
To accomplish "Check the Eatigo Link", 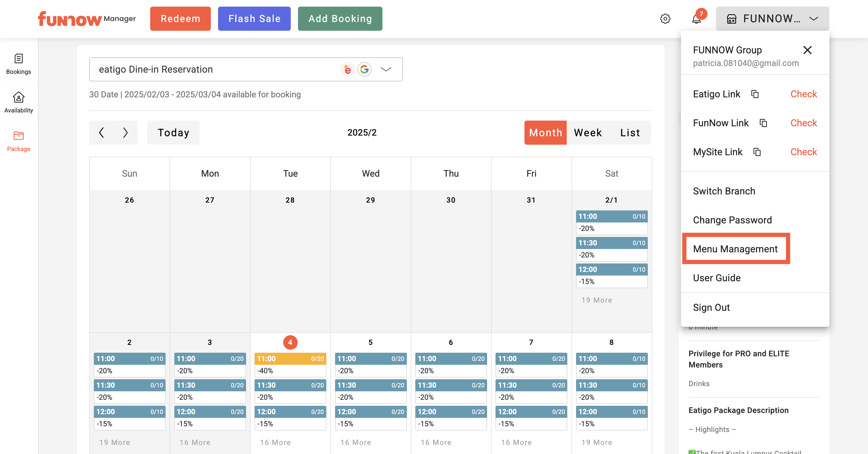I will coord(804,94).
